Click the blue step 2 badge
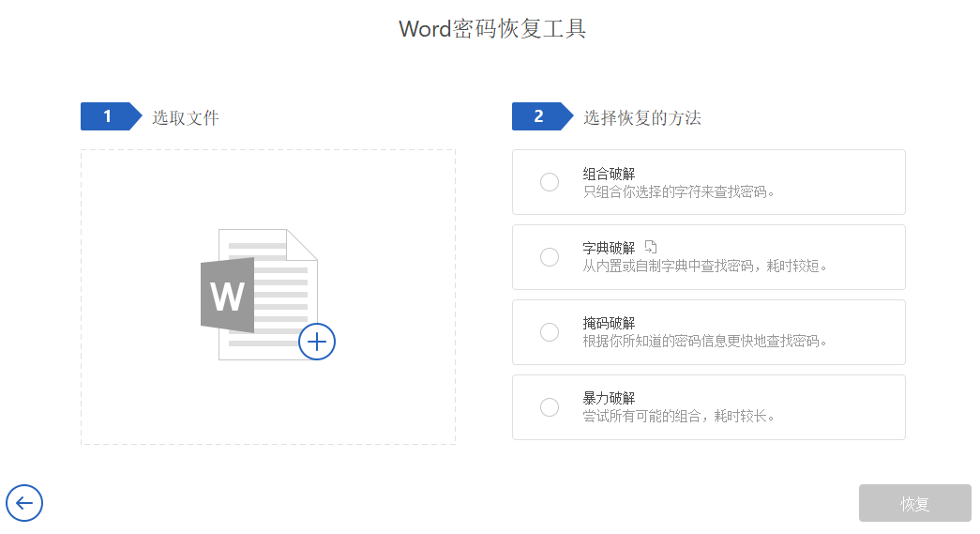The height and width of the screenshot is (534, 980). coord(539,116)
